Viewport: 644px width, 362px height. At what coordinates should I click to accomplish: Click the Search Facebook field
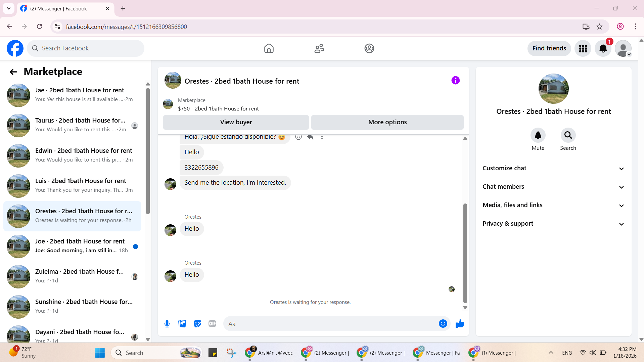pos(86,48)
